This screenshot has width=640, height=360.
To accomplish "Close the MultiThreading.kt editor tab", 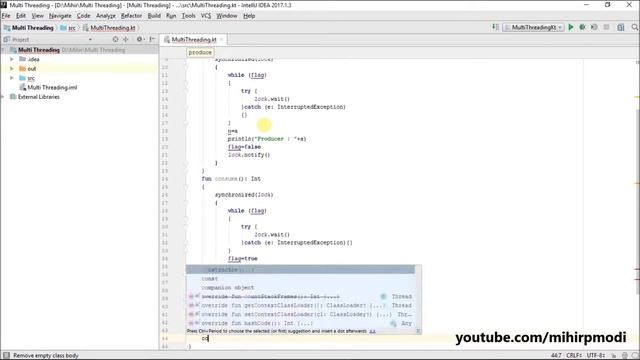I will pyautogui.click(x=222, y=40).
